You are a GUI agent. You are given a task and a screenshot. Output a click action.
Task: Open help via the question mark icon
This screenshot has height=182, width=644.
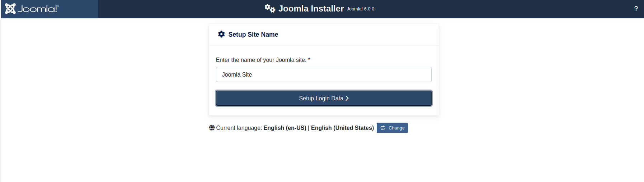click(636, 9)
